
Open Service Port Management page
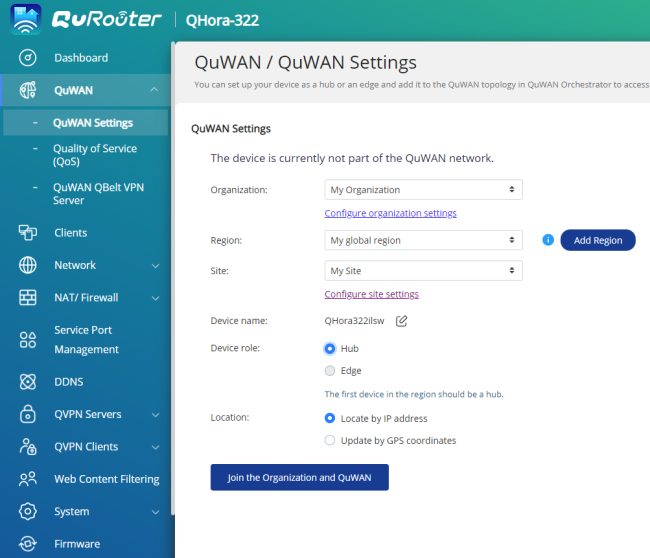pos(86,340)
